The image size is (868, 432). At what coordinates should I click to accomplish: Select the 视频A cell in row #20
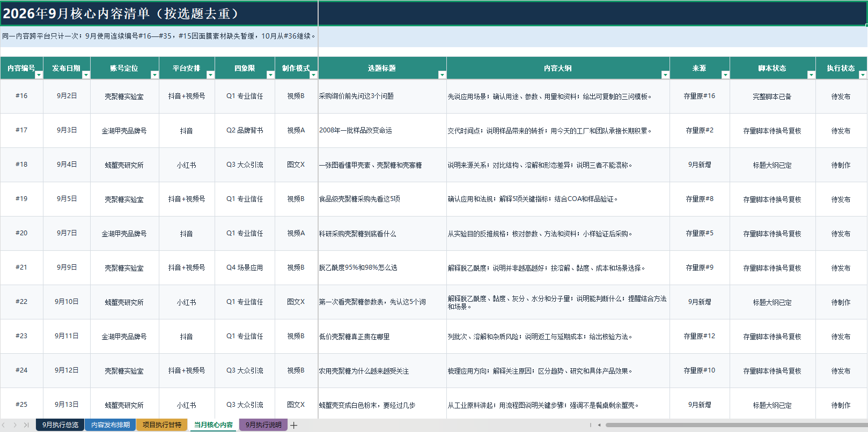(296, 233)
